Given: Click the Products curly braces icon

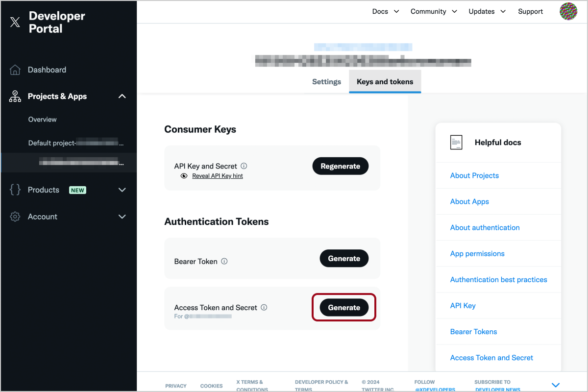Looking at the screenshot, I should (15, 190).
